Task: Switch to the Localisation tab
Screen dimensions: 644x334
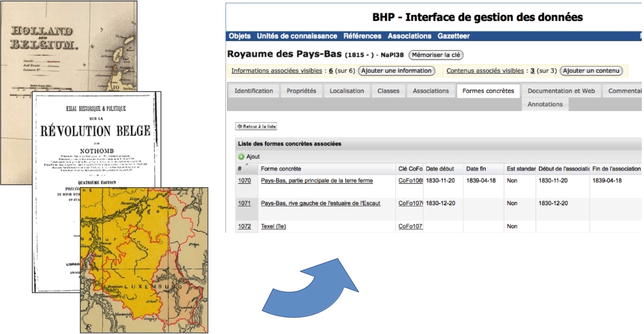Action: [346, 91]
